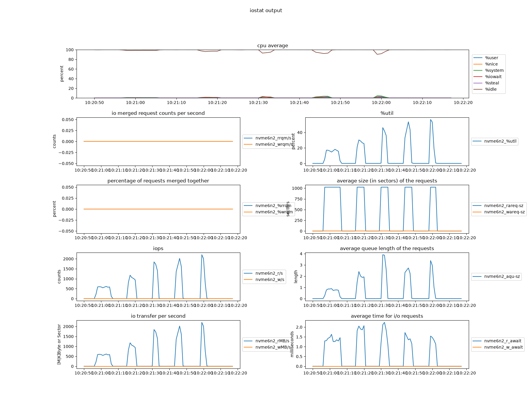532x414 pixels.
Task: Click 'io transfer per second' chart title
Action: click(158, 316)
